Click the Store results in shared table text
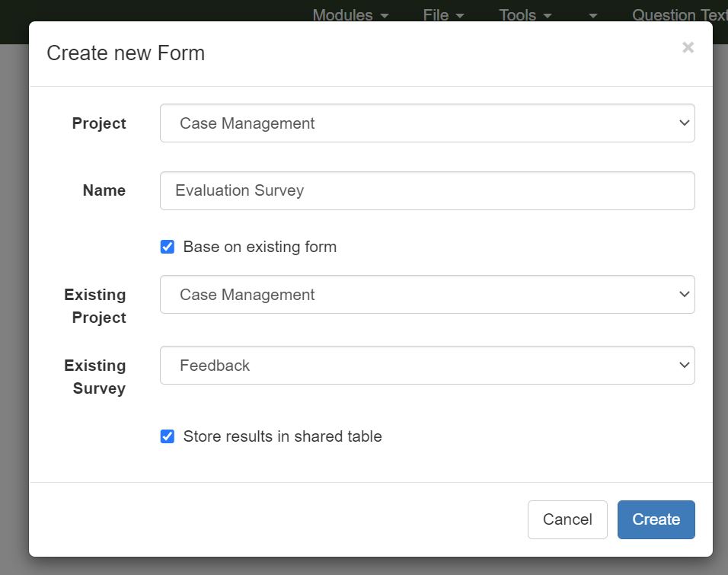Screen dimensions: 728x575 click(283, 436)
